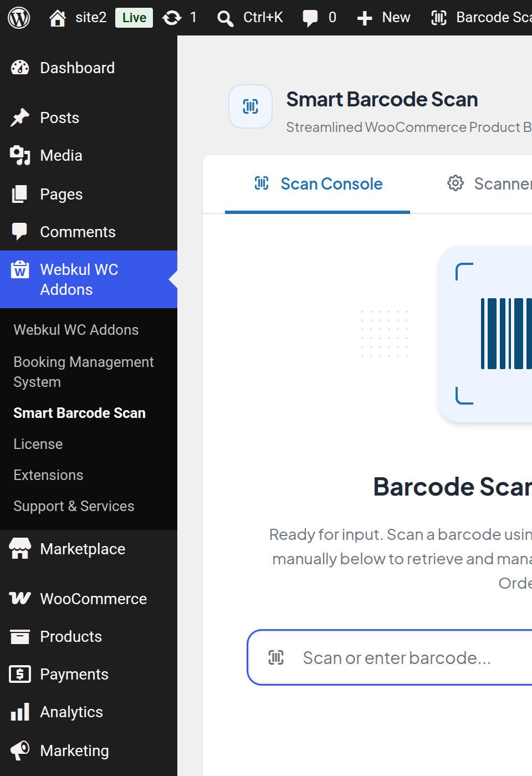Focus the Scan or enter barcode field
Viewport: 532px width, 776px height.
390,657
